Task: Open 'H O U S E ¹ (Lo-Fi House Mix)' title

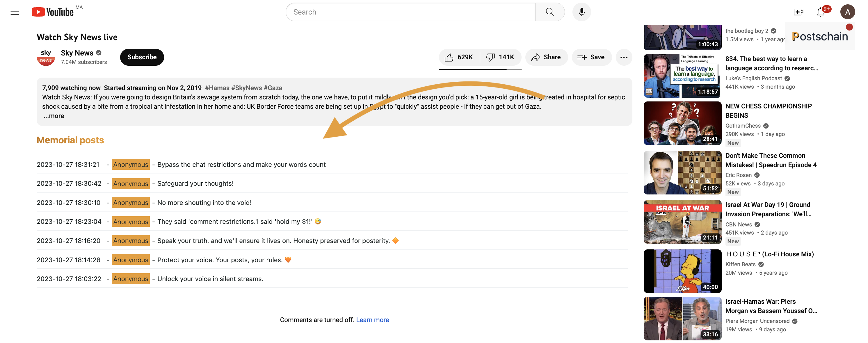Action: [770, 254]
